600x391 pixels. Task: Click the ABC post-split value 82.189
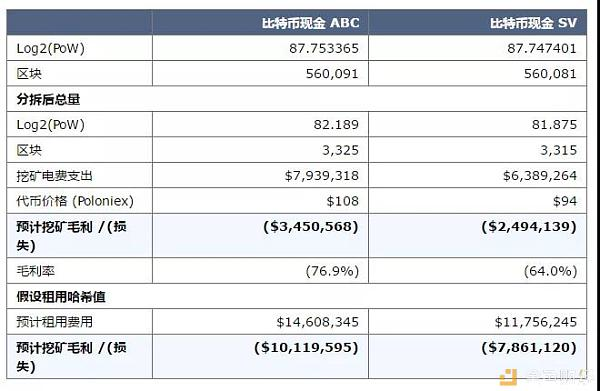click(x=336, y=124)
